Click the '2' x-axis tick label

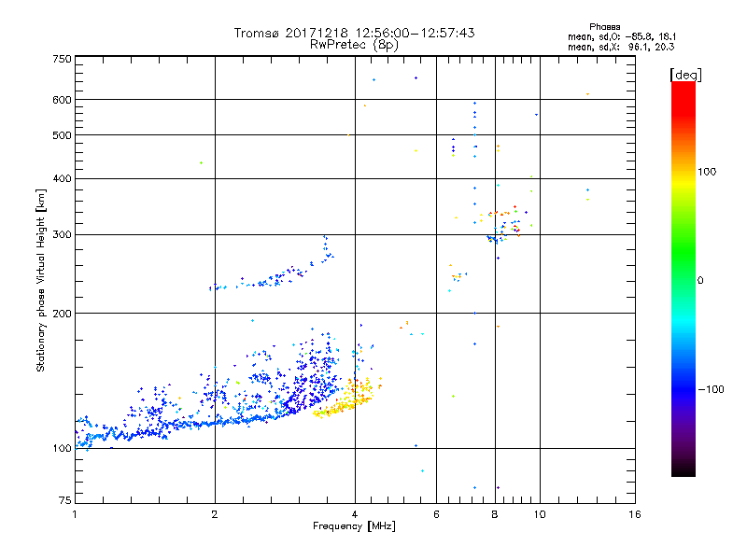point(215,514)
